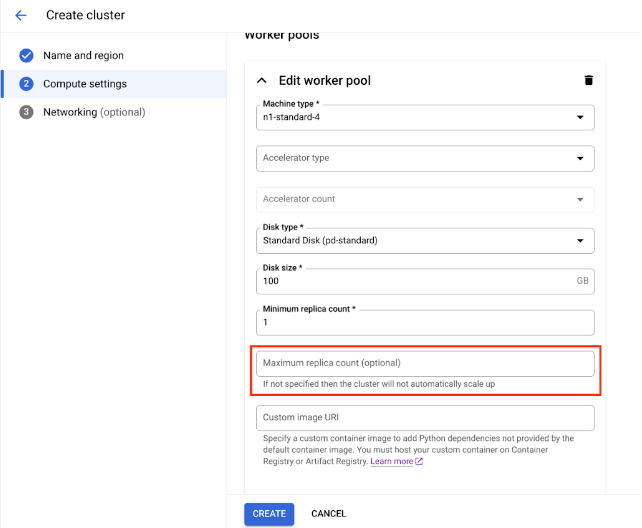This screenshot has width=642, height=528.
Task: Collapse the Edit worker pool section
Action: click(262, 80)
